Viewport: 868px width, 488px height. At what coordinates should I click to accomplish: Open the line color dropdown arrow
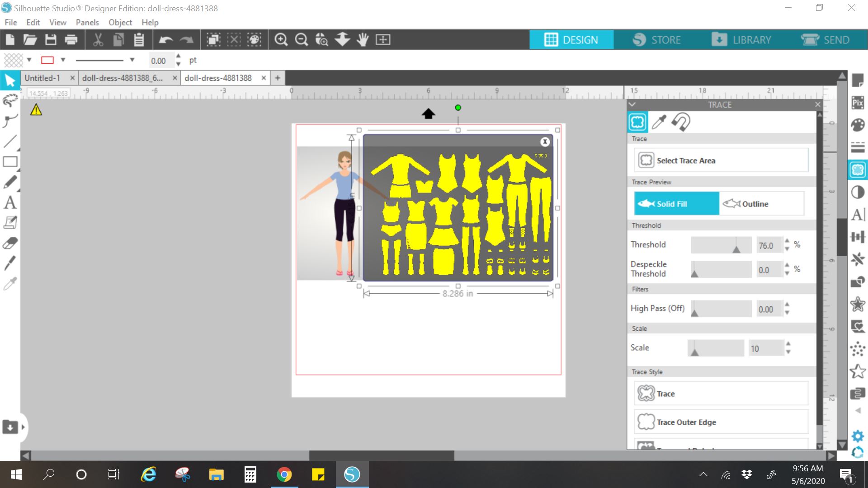pos(63,60)
